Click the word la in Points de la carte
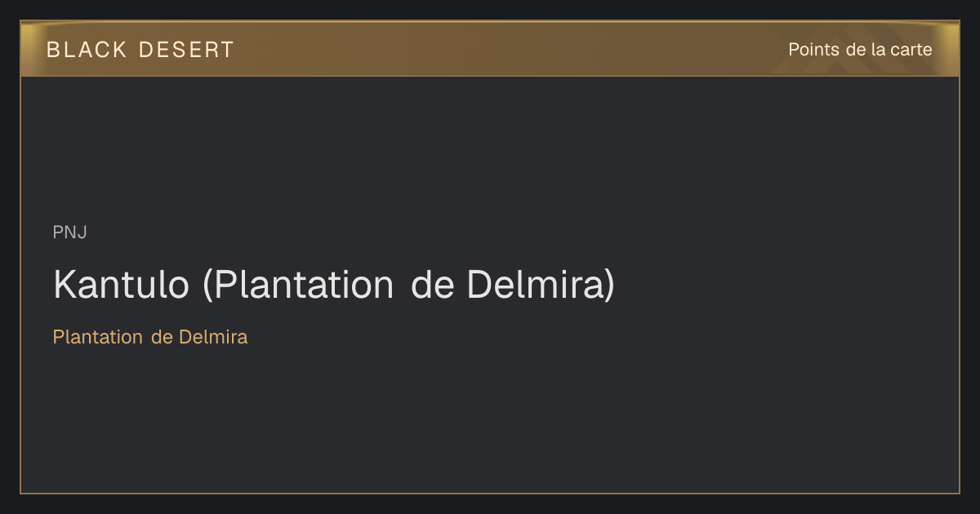Viewport: 980px width, 514px height. (x=878, y=50)
